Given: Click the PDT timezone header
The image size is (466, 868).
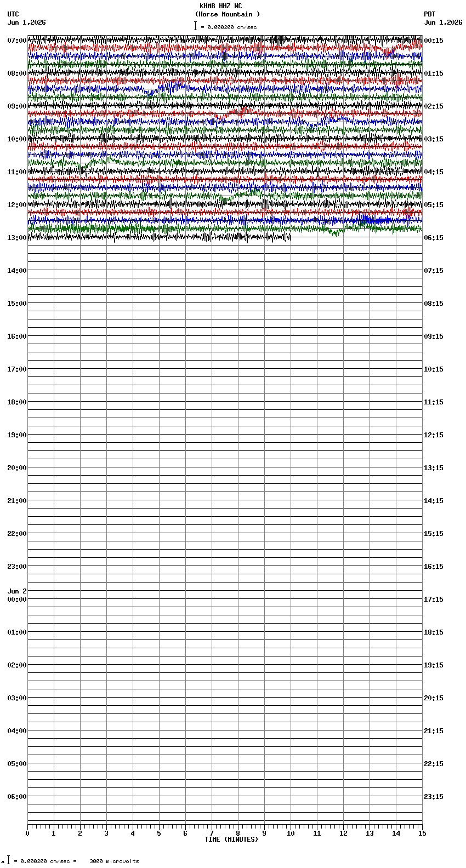Looking at the screenshot, I should [430, 14].
